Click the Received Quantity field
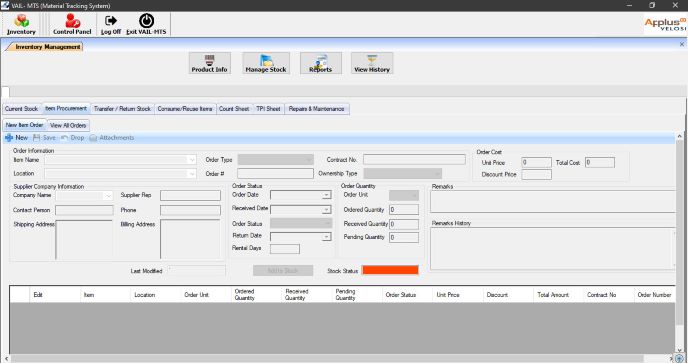 [404, 224]
